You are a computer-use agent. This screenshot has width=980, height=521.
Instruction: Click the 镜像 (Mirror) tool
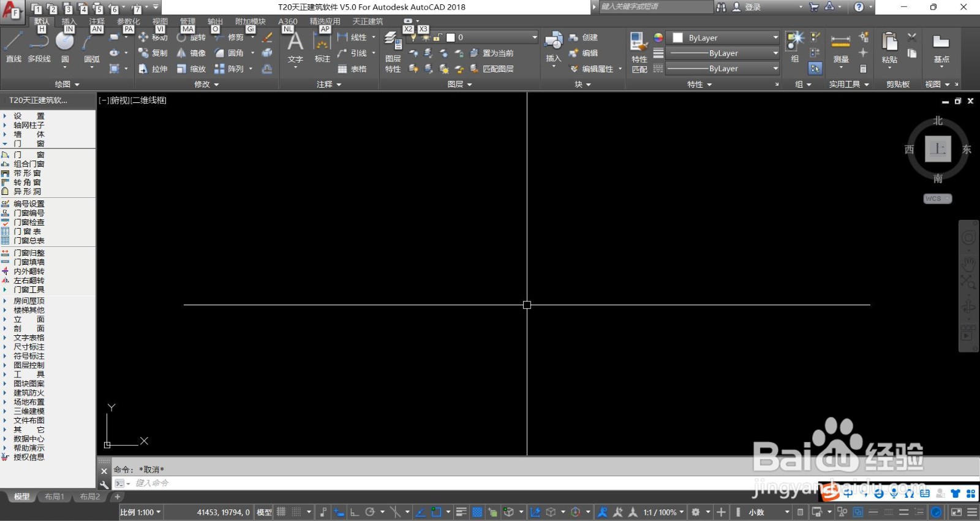coord(192,53)
